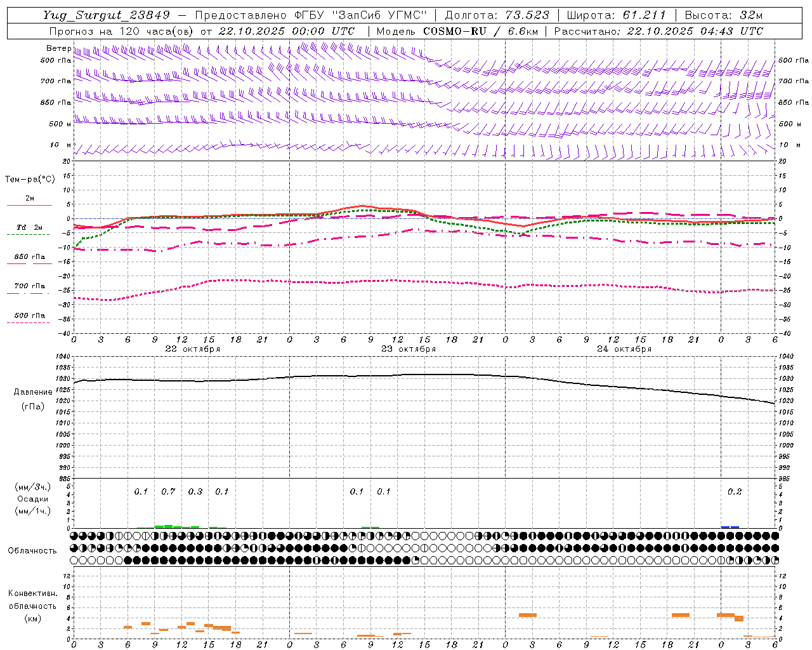Click the (км) unit label at bottom left

click(32, 618)
